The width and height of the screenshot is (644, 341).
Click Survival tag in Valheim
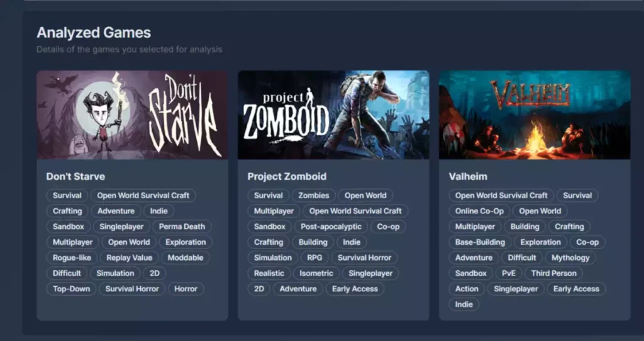pos(577,195)
